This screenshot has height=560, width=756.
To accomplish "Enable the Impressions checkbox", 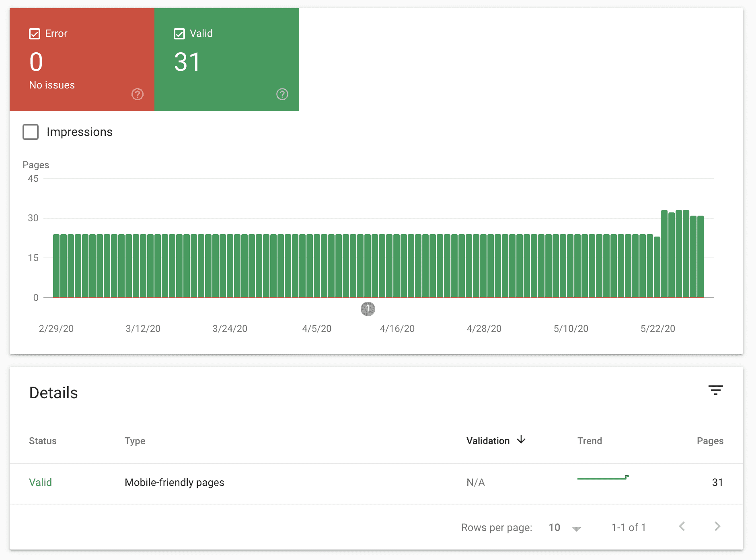I will click(x=30, y=132).
